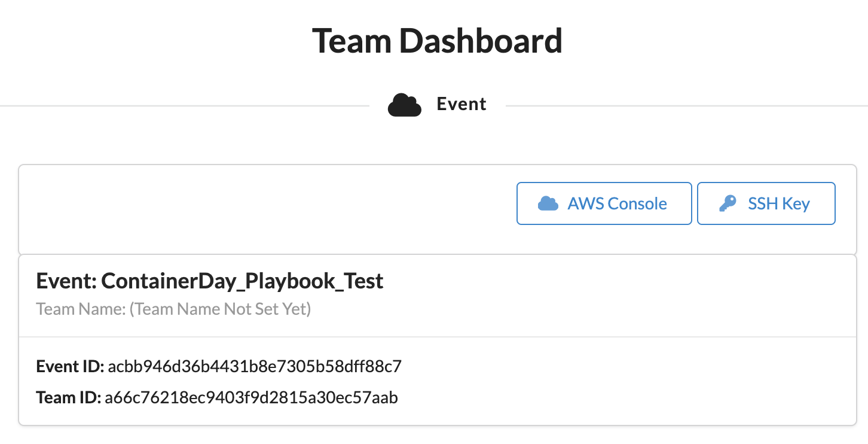Click the divider line left of Event
The width and height of the screenshot is (868, 444).
185,107
